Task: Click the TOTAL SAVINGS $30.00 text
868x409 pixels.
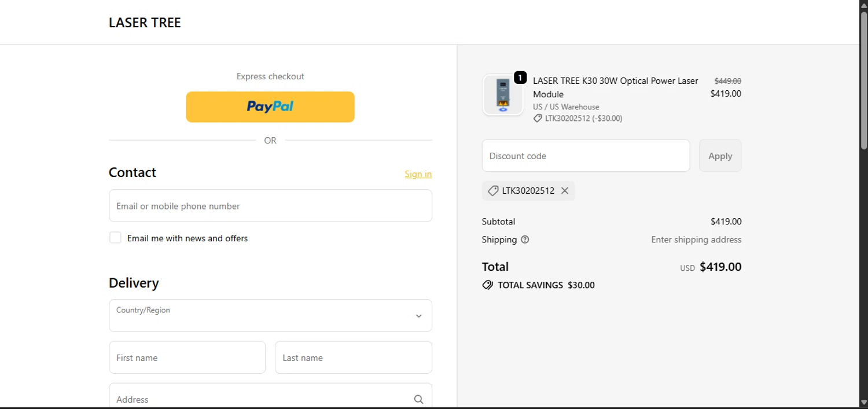Action: 546,285
